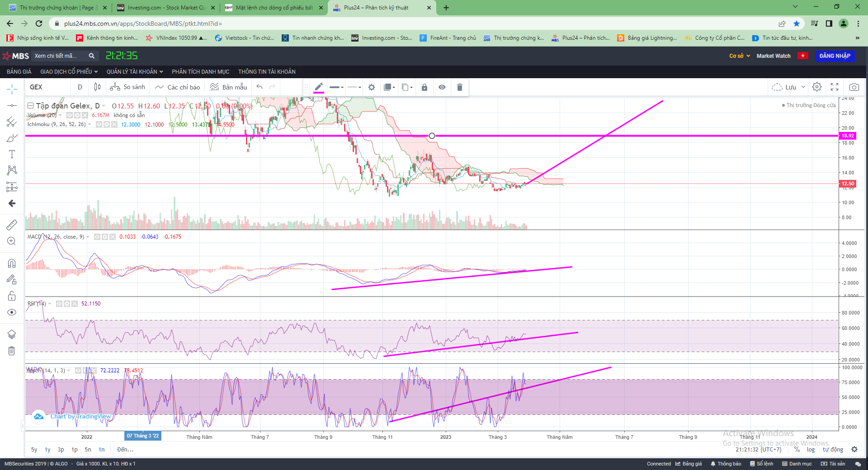Hide all drawings with left eye icon

pos(12,312)
